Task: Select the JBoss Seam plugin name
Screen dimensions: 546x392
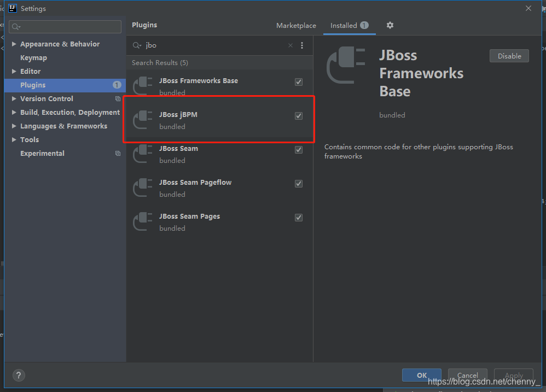Action: coord(179,149)
